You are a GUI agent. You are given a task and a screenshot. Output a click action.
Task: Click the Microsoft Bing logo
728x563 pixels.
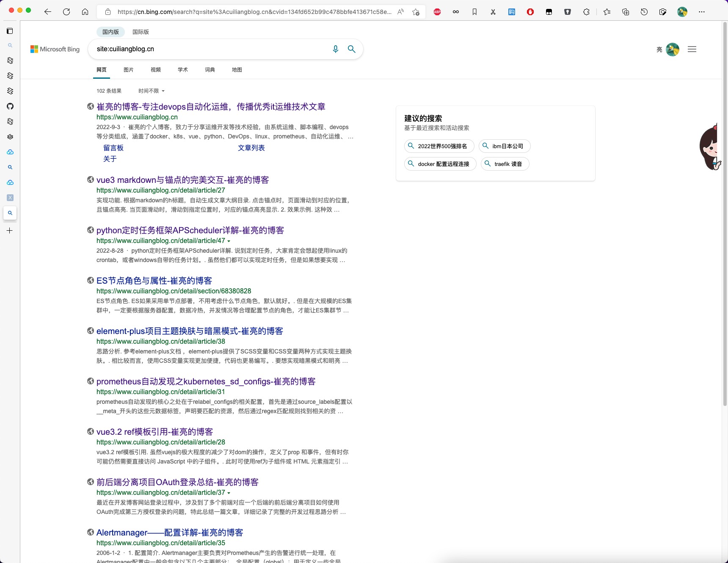[x=55, y=49]
